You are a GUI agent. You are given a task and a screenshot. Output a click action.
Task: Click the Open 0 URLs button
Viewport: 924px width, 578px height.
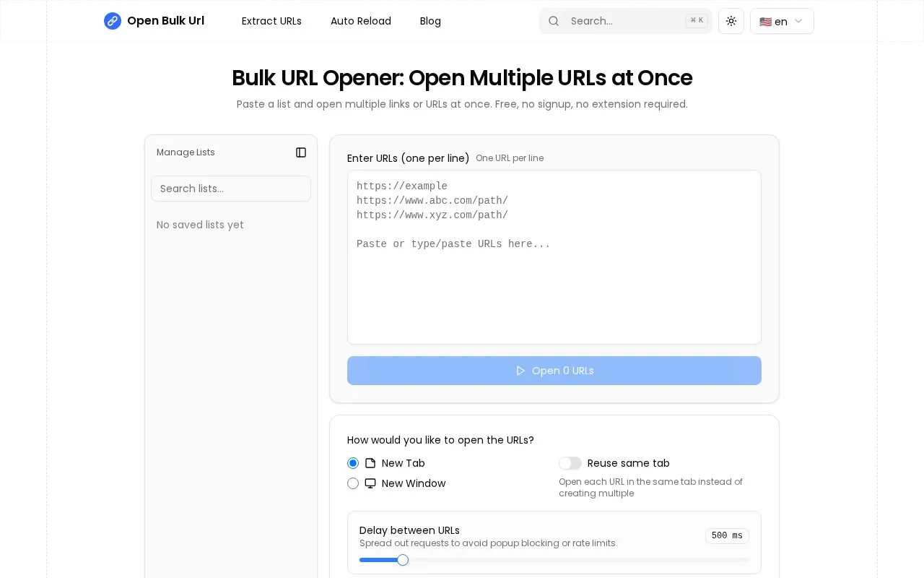(554, 371)
